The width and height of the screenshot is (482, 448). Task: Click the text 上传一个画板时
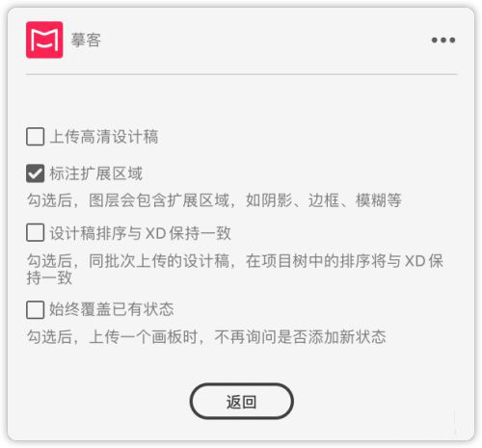[144, 337]
